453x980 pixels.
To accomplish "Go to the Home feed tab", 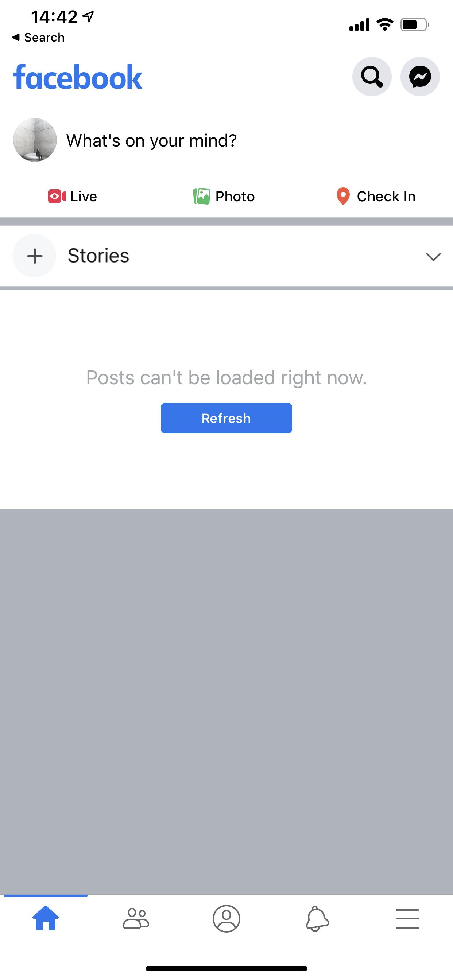I will coord(46,918).
